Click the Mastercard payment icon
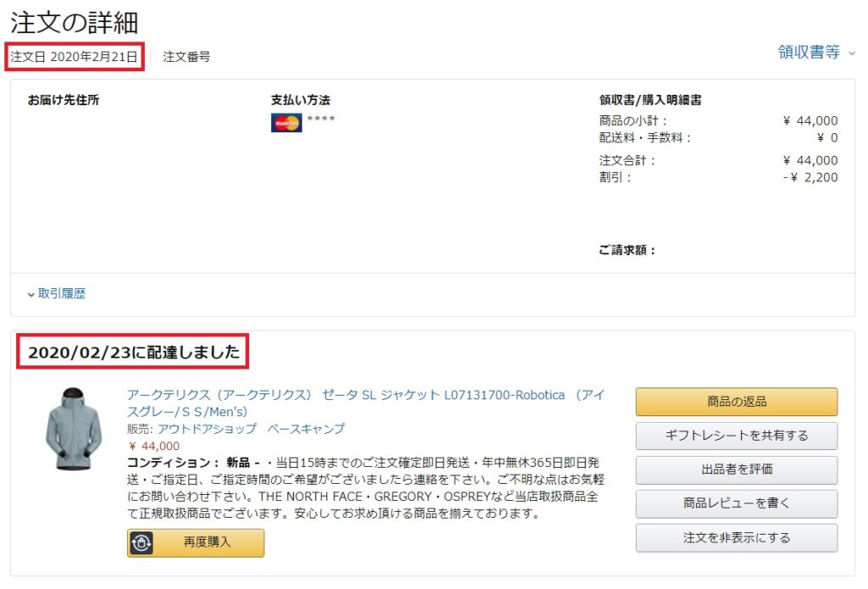This screenshot has width=868, height=589. click(x=287, y=123)
